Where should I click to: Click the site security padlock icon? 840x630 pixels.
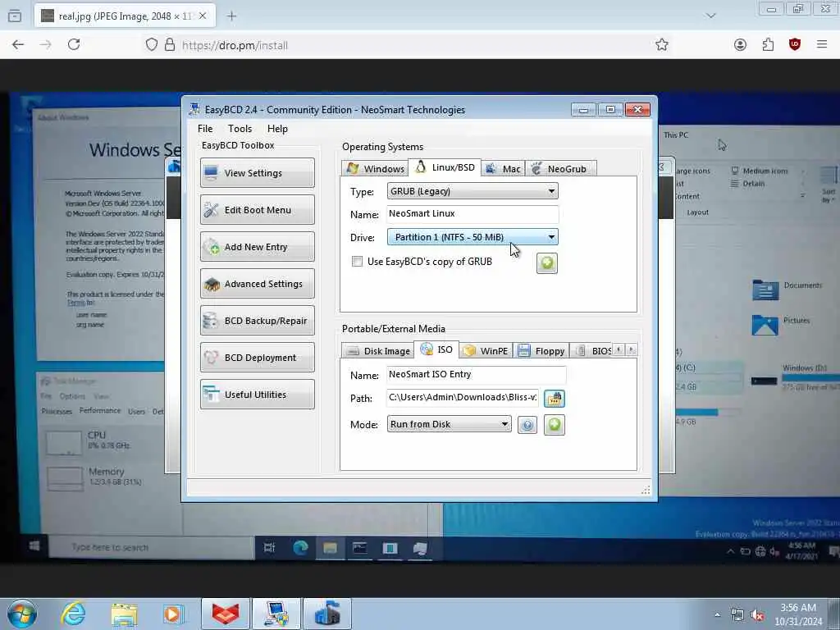tap(170, 44)
